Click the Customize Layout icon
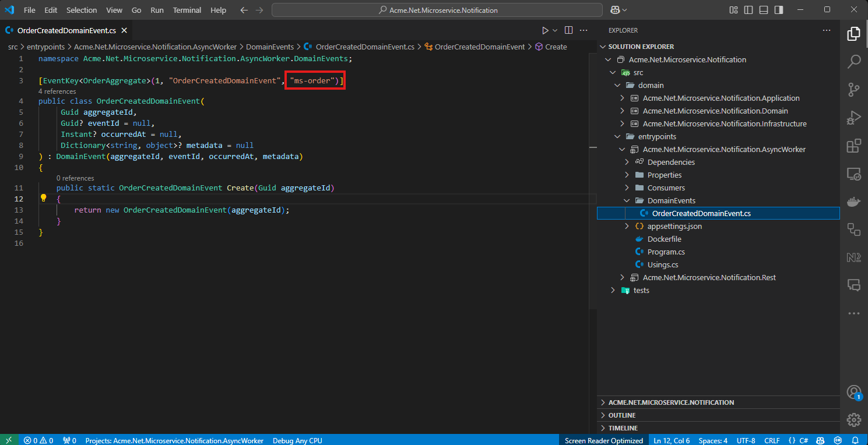The image size is (868, 445). pyautogui.click(x=733, y=10)
